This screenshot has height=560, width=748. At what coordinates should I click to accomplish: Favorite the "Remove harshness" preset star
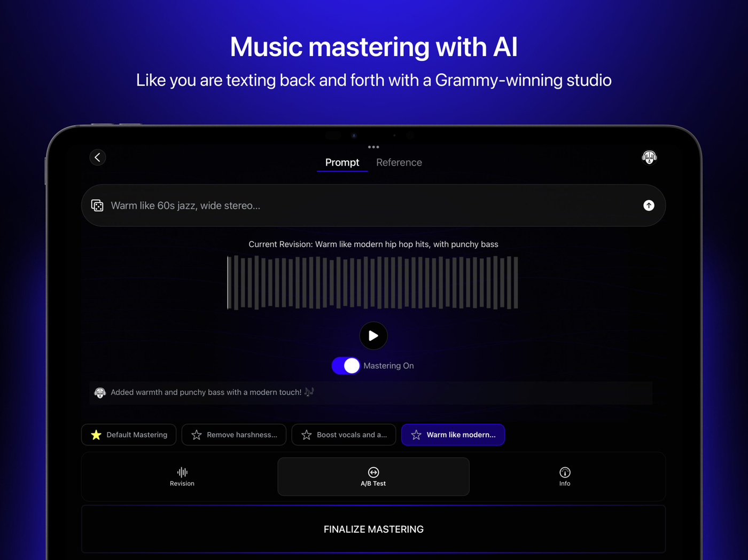[196, 435]
